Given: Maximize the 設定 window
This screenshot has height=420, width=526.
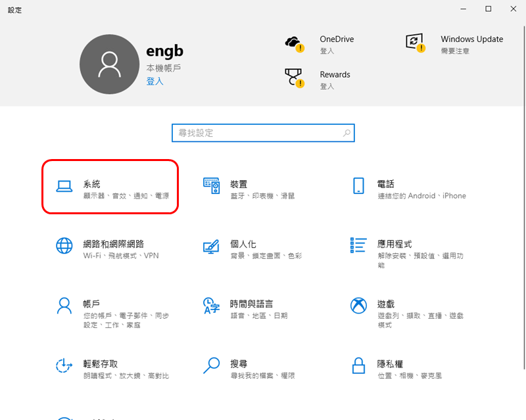Looking at the screenshot, I should [489, 9].
